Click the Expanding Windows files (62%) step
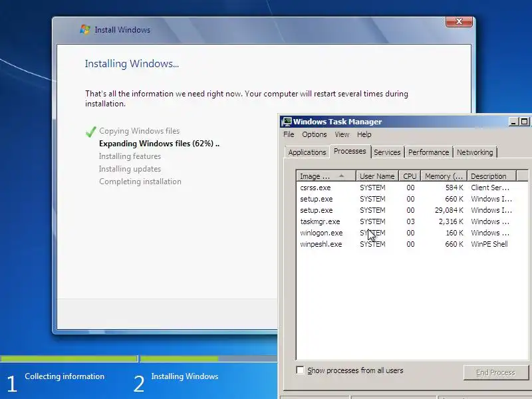 [159, 144]
